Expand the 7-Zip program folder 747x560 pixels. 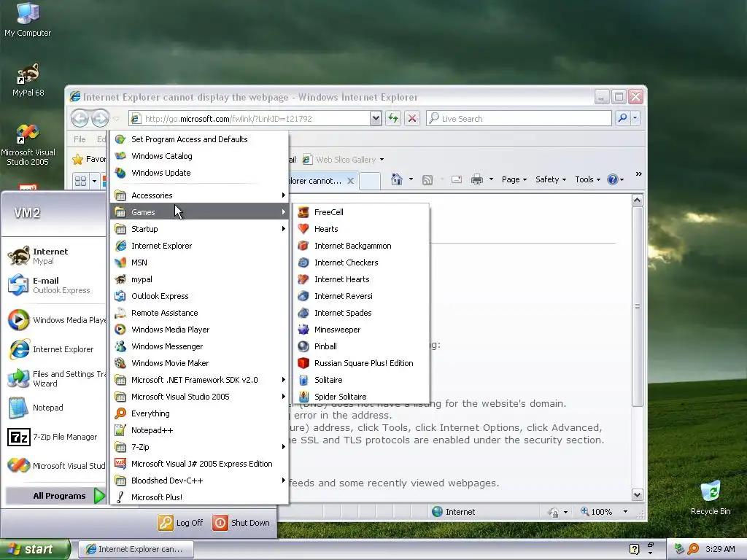[x=199, y=447]
